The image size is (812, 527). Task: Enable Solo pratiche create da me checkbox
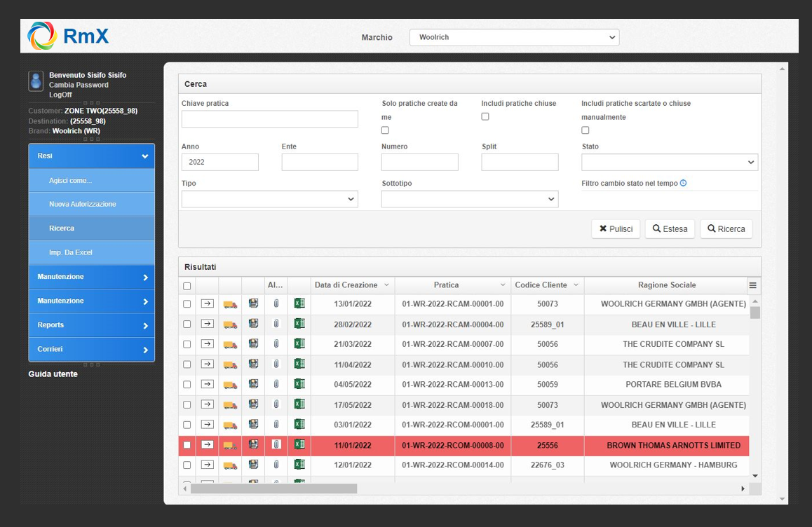coord(385,130)
